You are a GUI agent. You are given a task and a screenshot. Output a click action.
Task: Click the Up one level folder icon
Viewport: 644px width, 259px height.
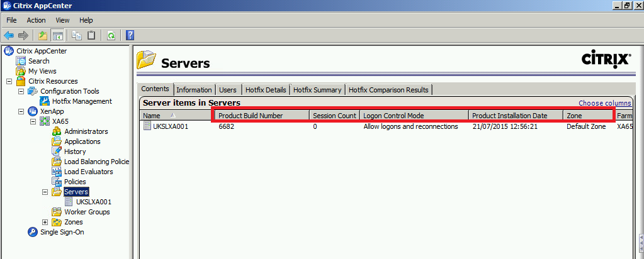[43, 35]
